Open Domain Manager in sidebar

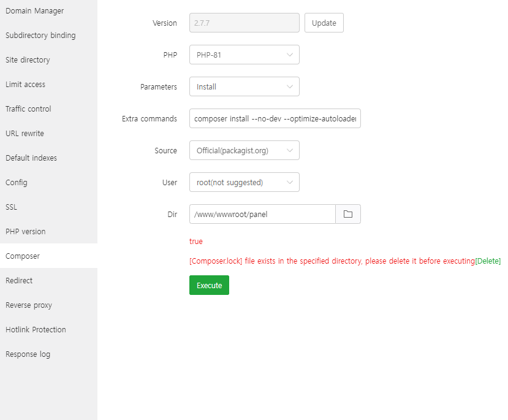pos(34,11)
